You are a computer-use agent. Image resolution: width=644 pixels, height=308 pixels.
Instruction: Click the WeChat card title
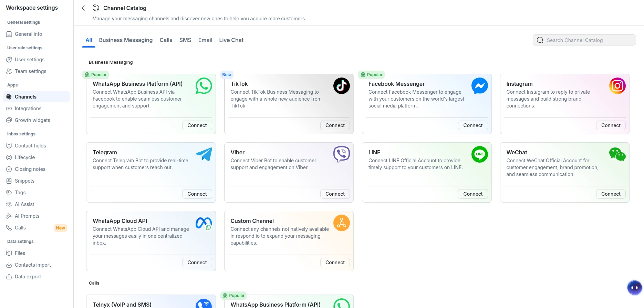[517, 152]
